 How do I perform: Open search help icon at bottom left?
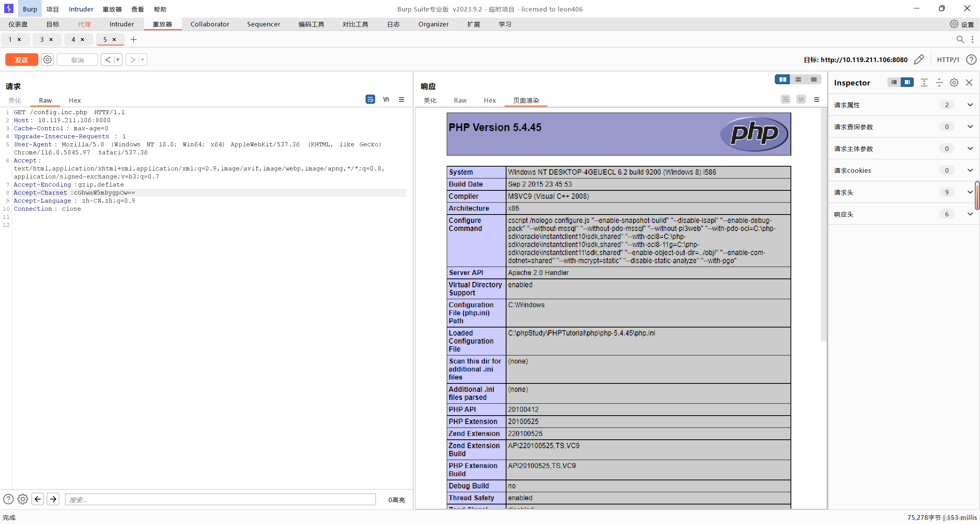(8, 499)
